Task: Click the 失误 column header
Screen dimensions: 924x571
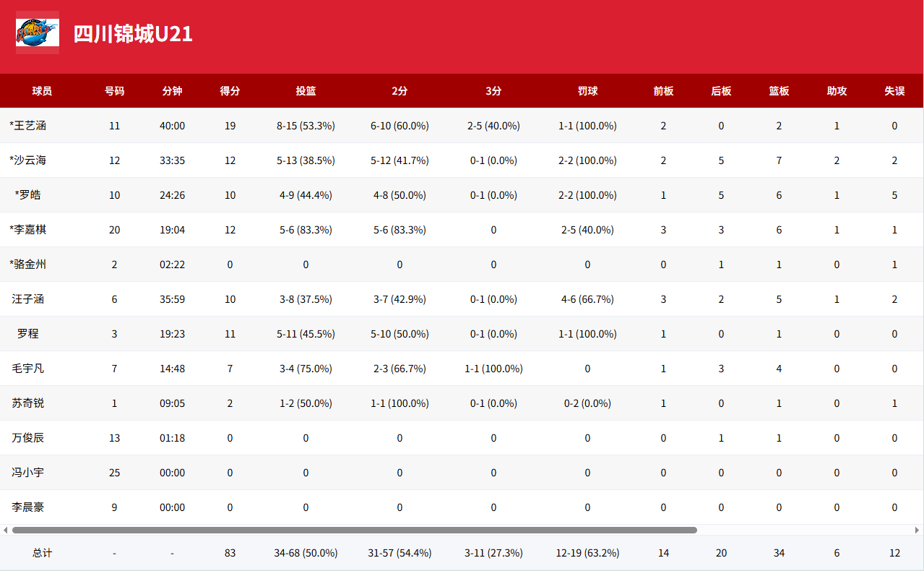Action: click(894, 91)
